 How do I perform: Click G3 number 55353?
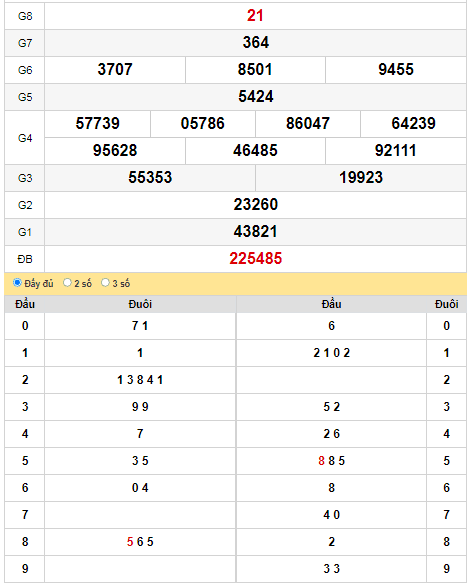150,177
